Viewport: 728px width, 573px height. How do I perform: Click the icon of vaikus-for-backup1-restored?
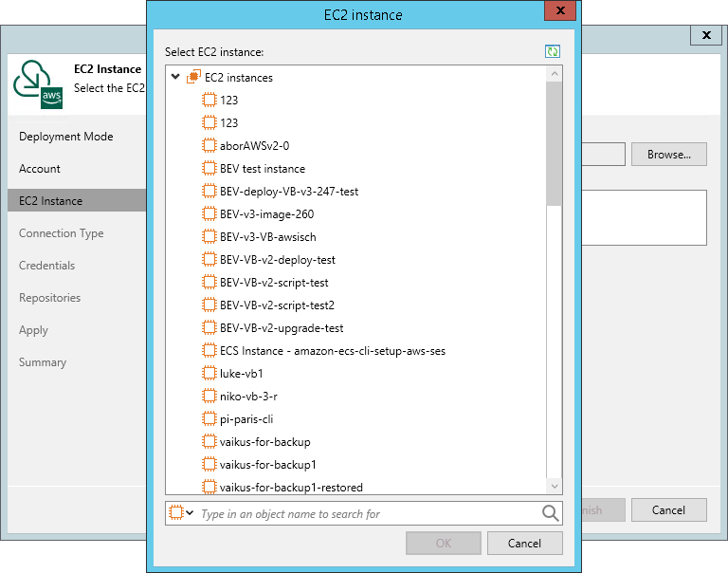[x=209, y=487]
